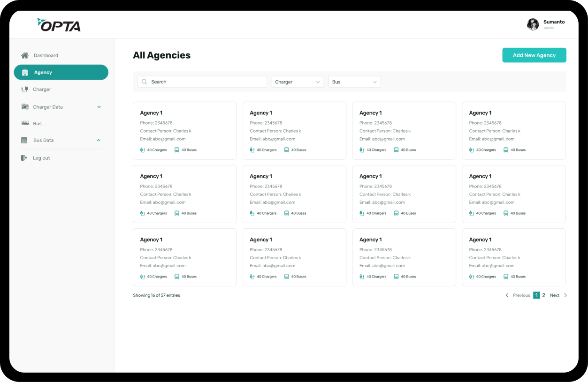Open the Charger filter dropdown
Image resolution: width=588 pixels, height=382 pixels.
298,82
